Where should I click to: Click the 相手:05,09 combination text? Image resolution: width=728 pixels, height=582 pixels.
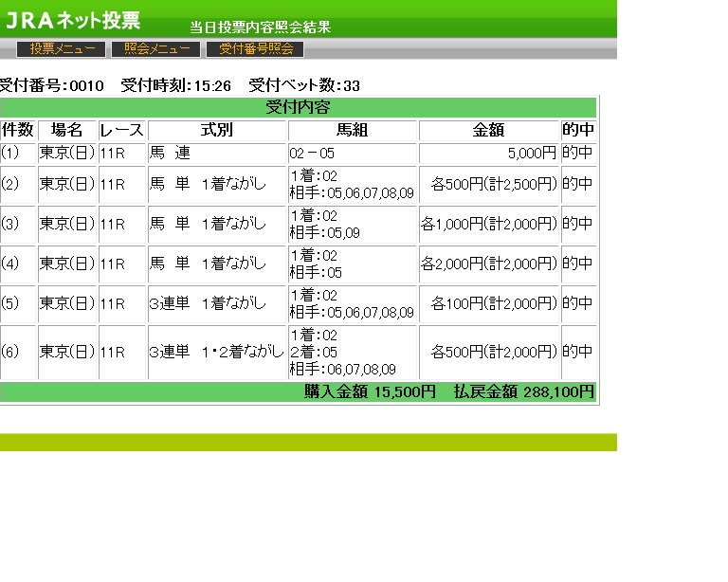pos(324,233)
